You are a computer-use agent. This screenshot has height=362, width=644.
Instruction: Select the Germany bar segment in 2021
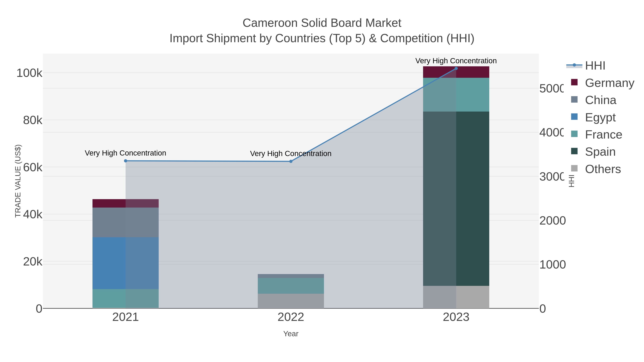[x=126, y=203]
